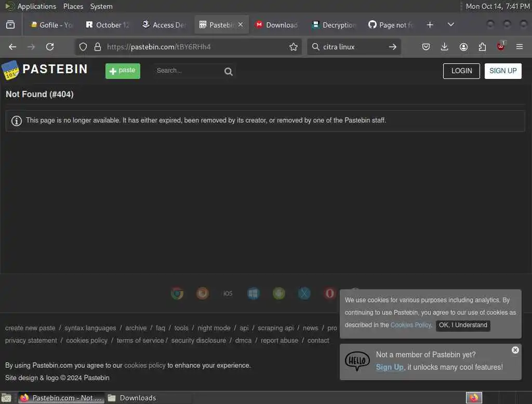The image size is (532, 404).
Task: Click the LOGIN button
Action: click(461, 71)
